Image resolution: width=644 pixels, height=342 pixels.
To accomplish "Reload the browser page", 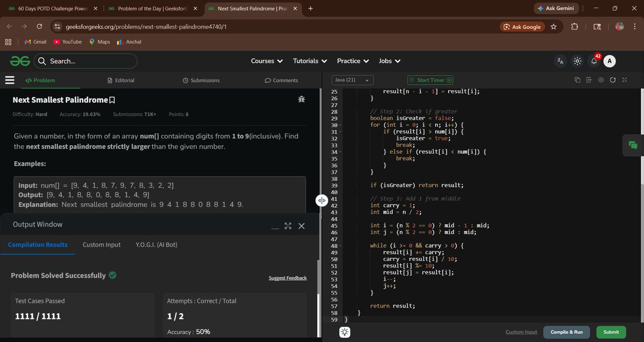I will pos(39,27).
